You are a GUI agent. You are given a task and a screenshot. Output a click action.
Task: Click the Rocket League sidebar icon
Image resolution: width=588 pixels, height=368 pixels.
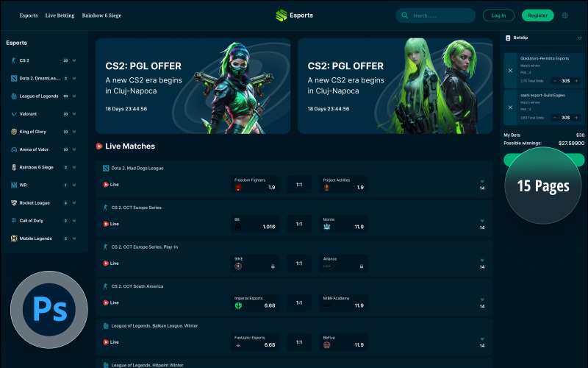(x=14, y=203)
